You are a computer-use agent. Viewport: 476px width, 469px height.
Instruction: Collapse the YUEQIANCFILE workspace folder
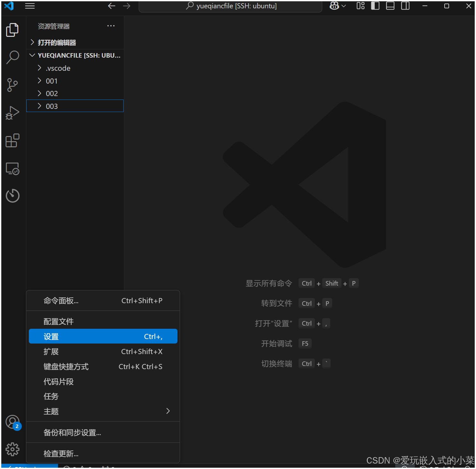pos(75,55)
